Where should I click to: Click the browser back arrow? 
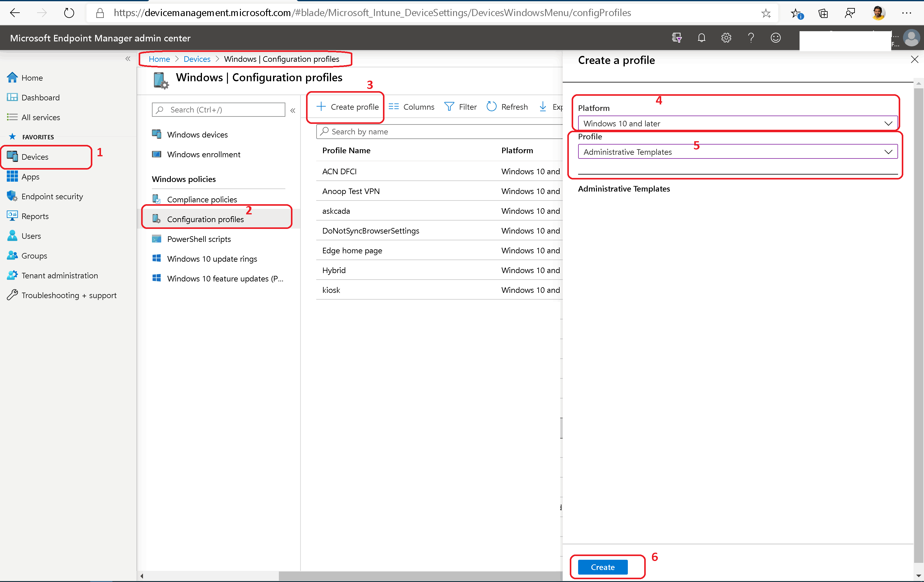pyautogui.click(x=15, y=13)
